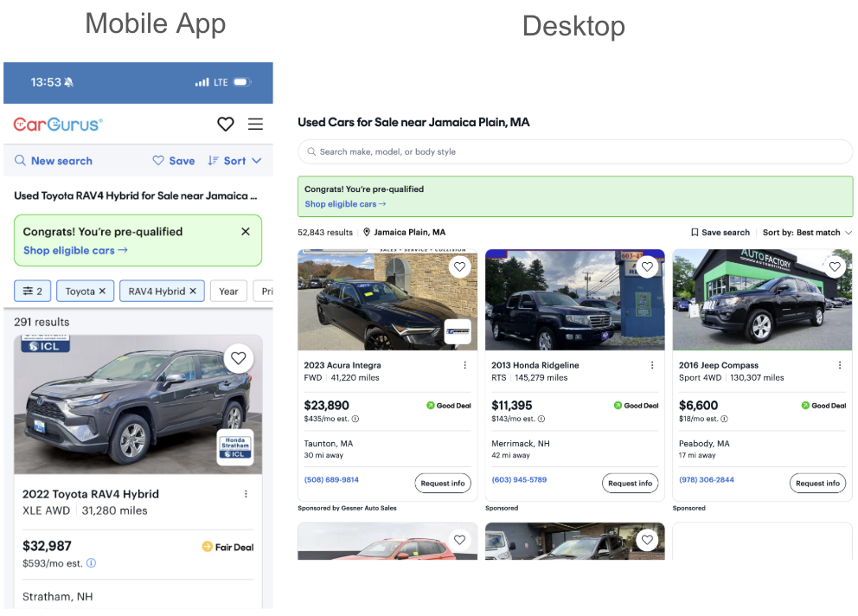Open saved favorites heart in mobile header
The width and height of the screenshot is (858, 616).
pos(226,124)
